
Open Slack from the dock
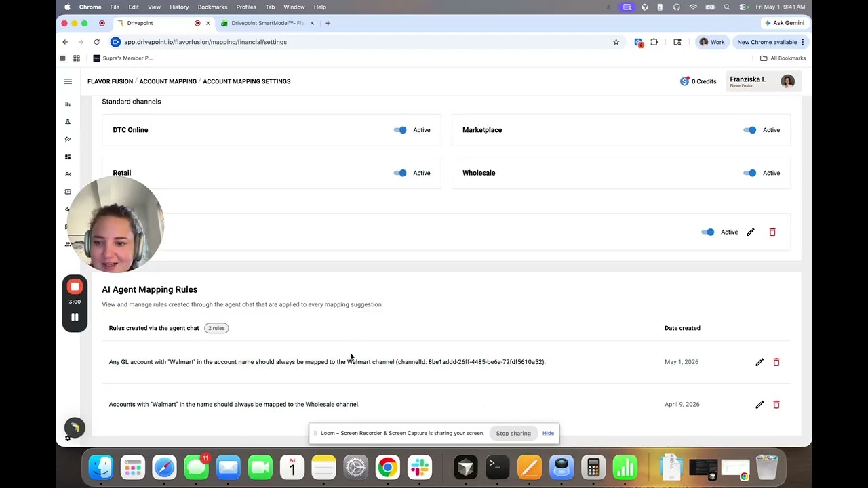[x=419, y=468]
